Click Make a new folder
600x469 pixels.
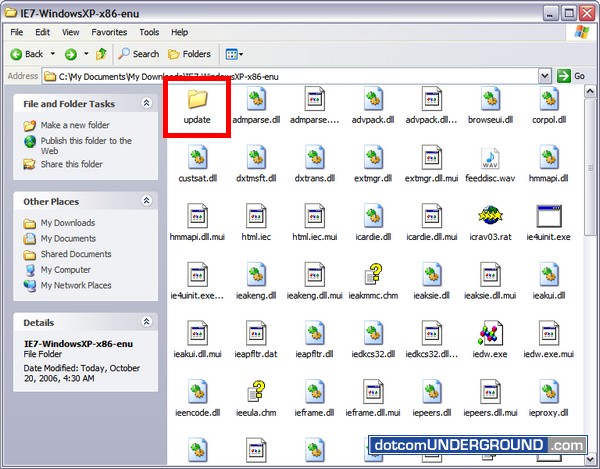click(x=75, y=125)
